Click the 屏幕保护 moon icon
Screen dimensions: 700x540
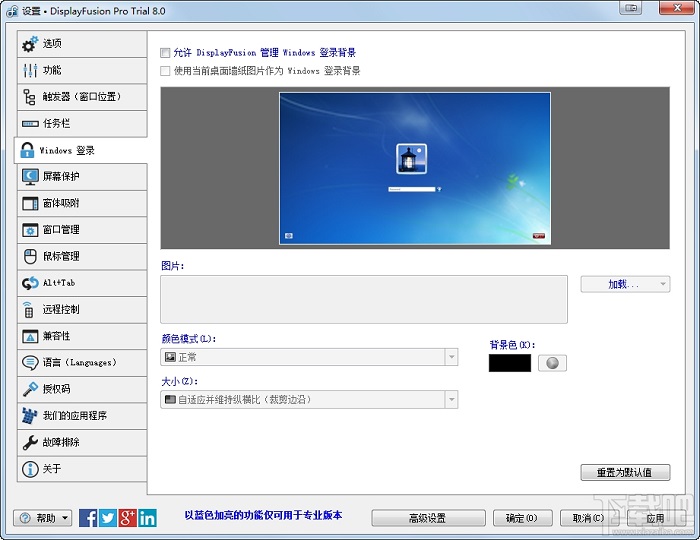pyautogui.click(x=30, y=177)
